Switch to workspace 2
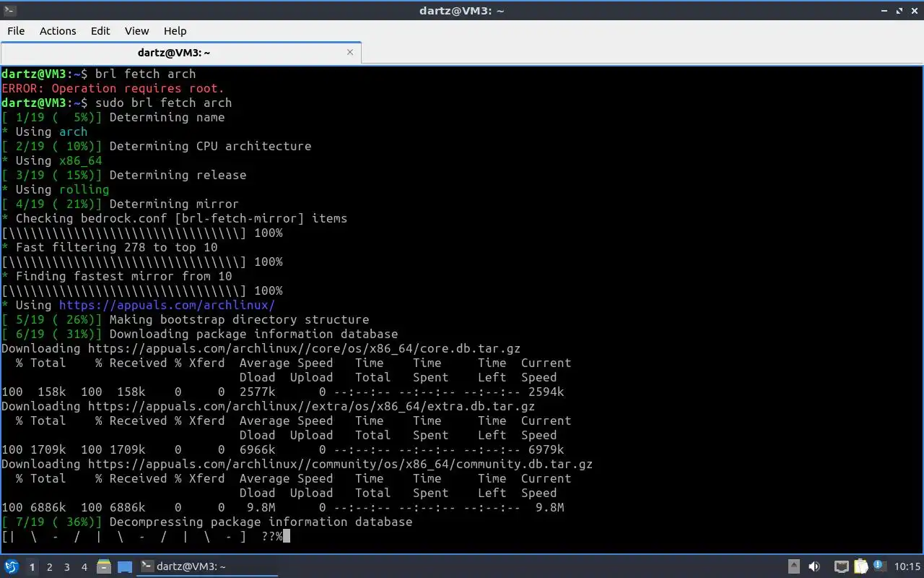Image resolution: width=924 pixels, height=578 pixels. tap(49, 567)
